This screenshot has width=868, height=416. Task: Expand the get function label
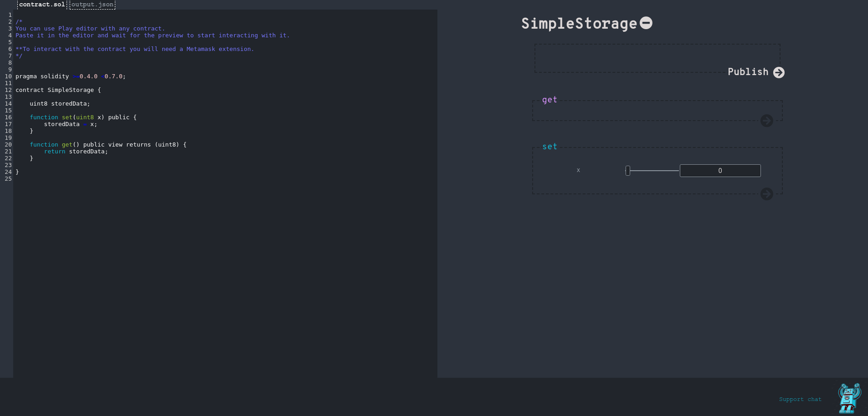(x=550, y=100)
